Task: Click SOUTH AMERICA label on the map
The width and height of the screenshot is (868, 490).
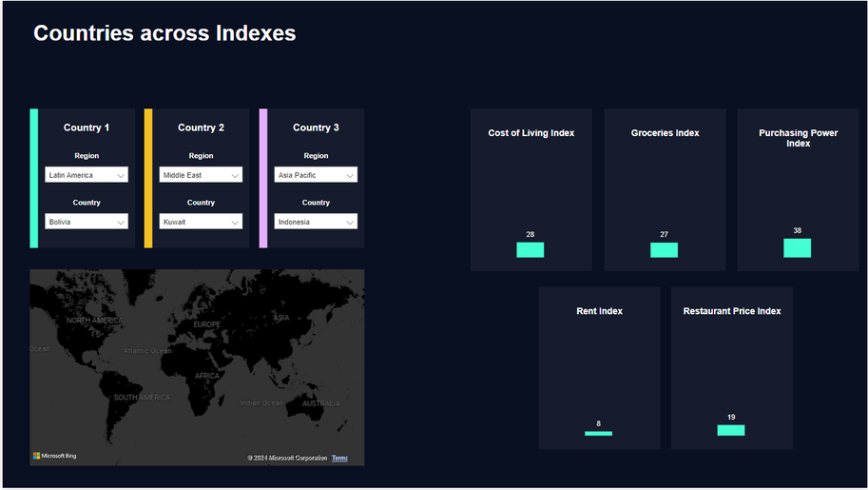Action: 143,398
